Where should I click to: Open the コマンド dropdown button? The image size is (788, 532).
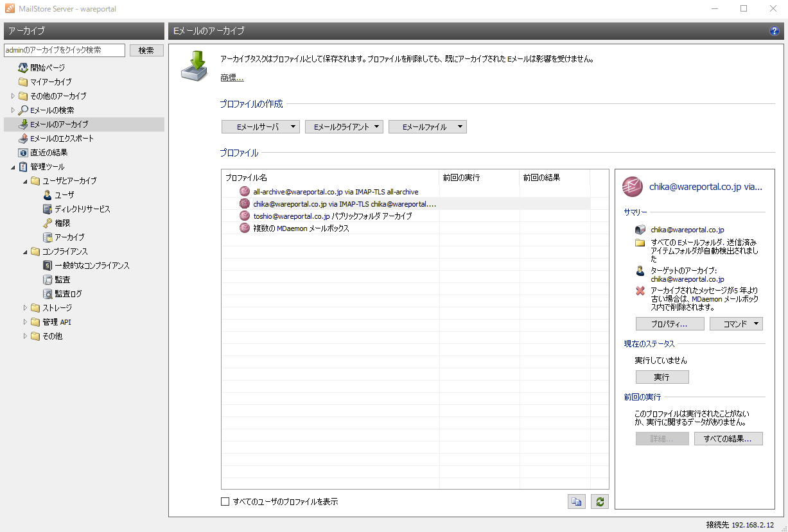click(736, 324)
